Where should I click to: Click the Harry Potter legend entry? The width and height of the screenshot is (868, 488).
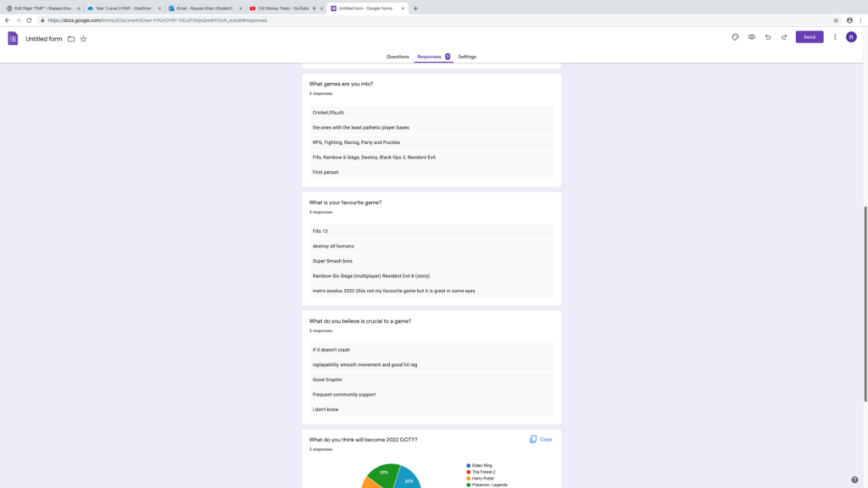[481, 479]
